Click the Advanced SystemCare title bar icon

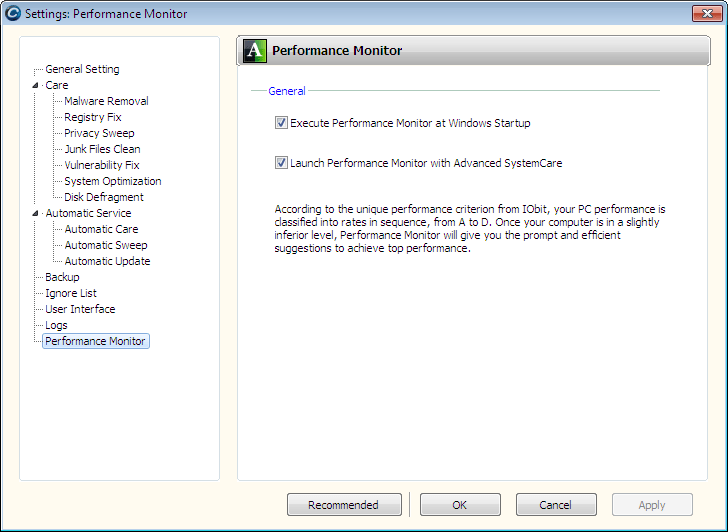pyautogui.click(x=13, y=13)
